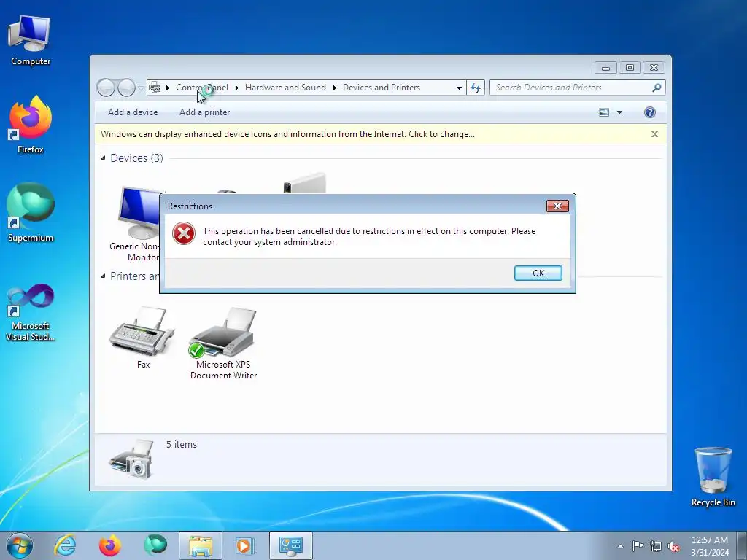Open the Supermium desktop shortcut

[x=31, y=213]
